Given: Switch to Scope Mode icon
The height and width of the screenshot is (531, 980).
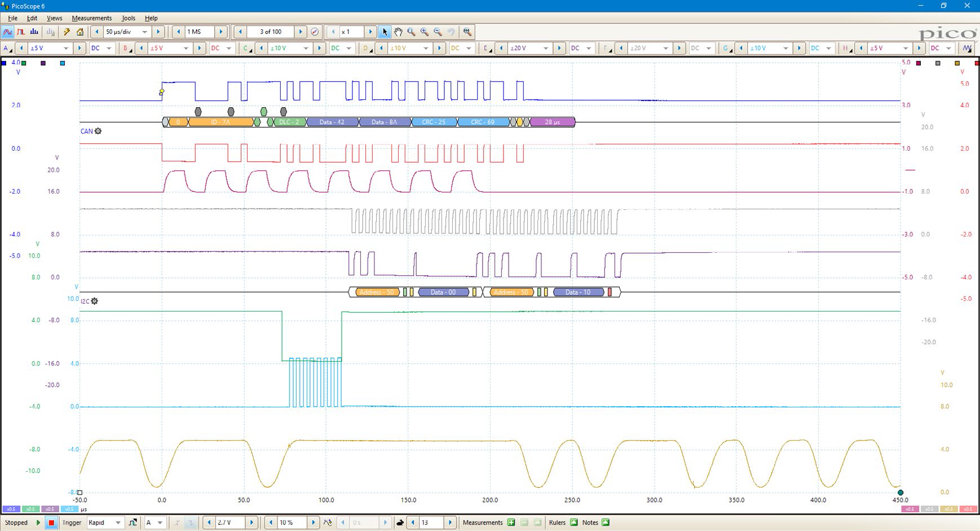Looking at the screenshot, I should [x=8, y=32].
